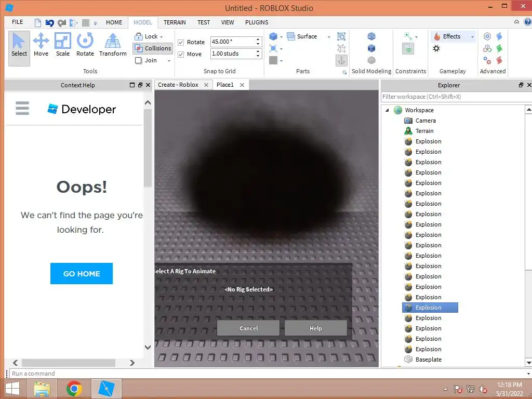Click the Move snap 1.00 studs field

point(236,54)
